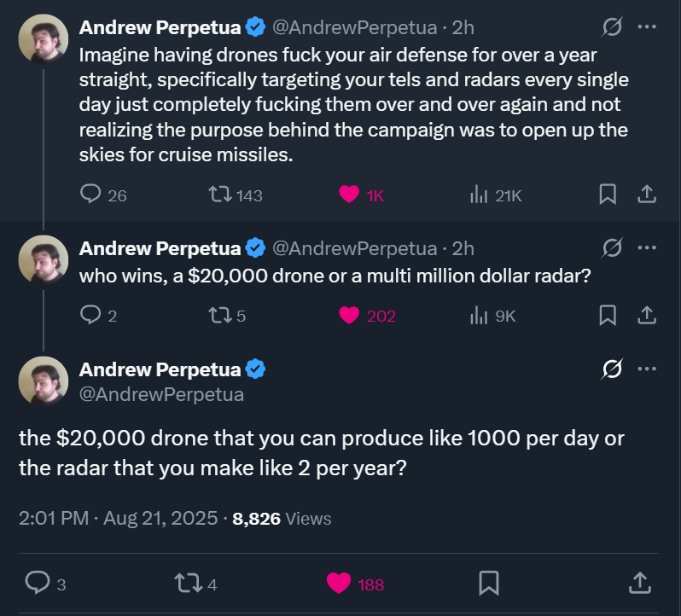Open more options menu on first tweet
The width and height of the screenshot is (681, 616).
click(x=647, y=27)
